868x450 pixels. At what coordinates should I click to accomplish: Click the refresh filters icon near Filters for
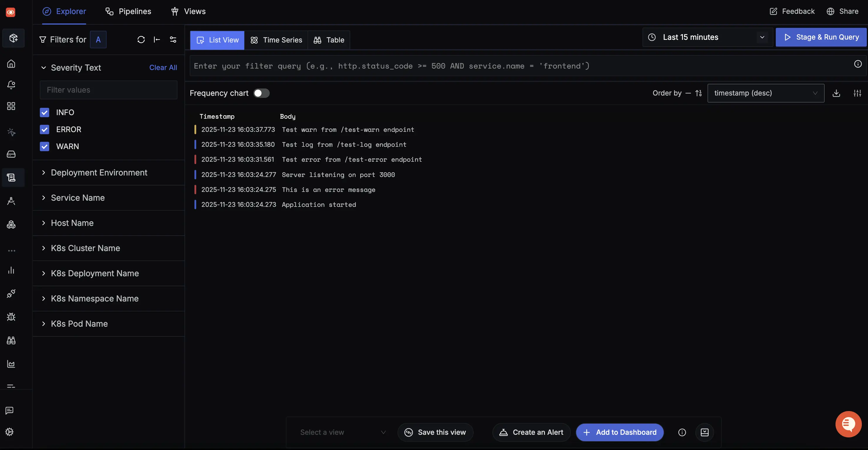(141, 40)
